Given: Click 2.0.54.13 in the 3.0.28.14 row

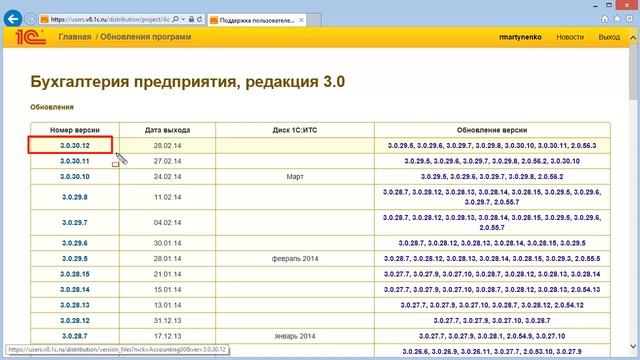Looking at the screenshot, I should [585, 290].
